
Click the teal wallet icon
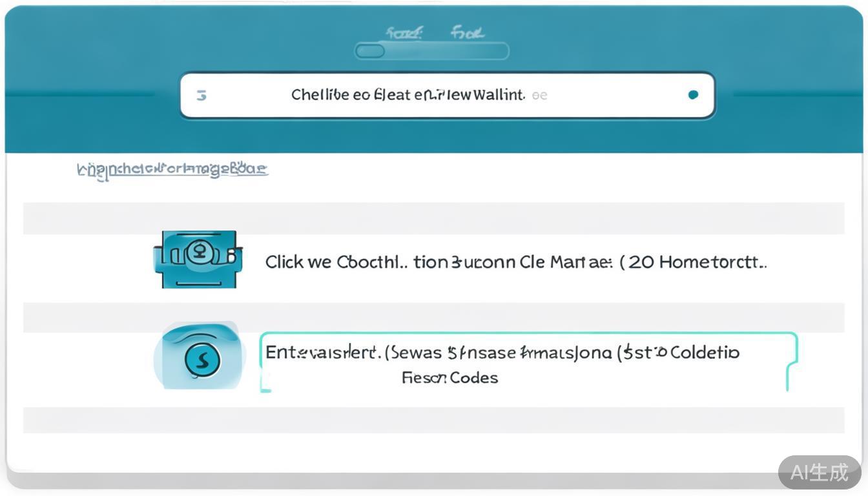(x=198, y=259)
